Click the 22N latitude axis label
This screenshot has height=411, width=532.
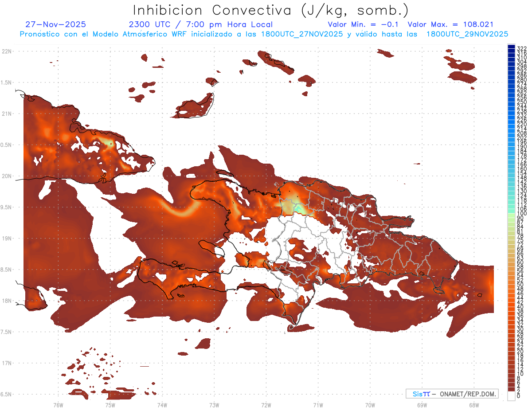(6, 51)
